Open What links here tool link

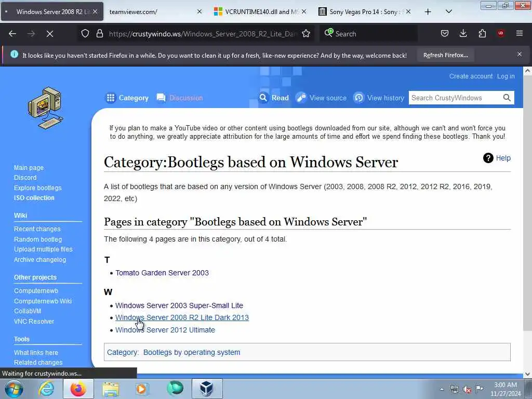36,353
